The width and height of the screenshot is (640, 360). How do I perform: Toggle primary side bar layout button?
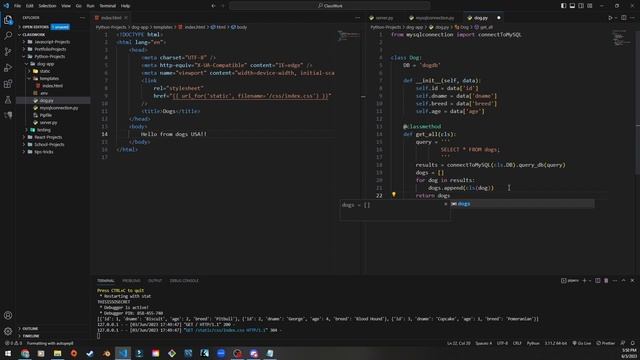563,6
